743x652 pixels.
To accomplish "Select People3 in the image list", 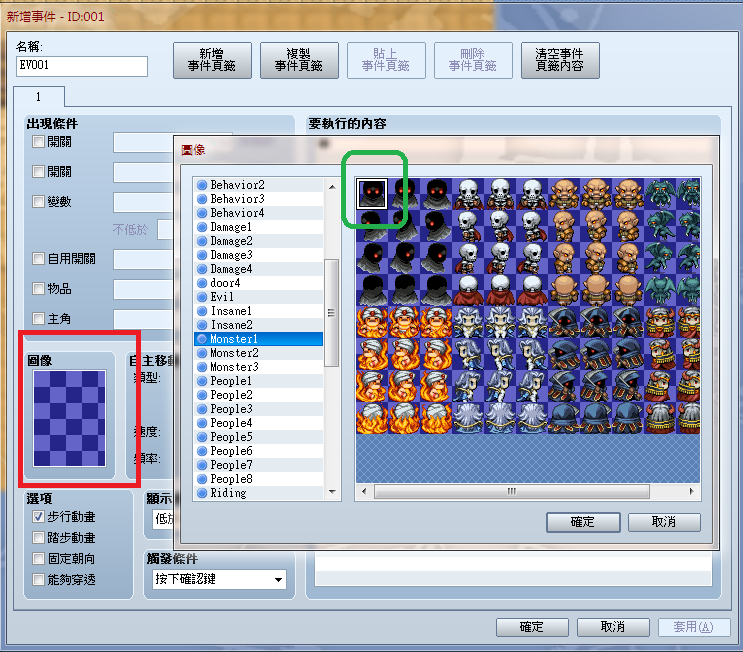I will point(258,409).
